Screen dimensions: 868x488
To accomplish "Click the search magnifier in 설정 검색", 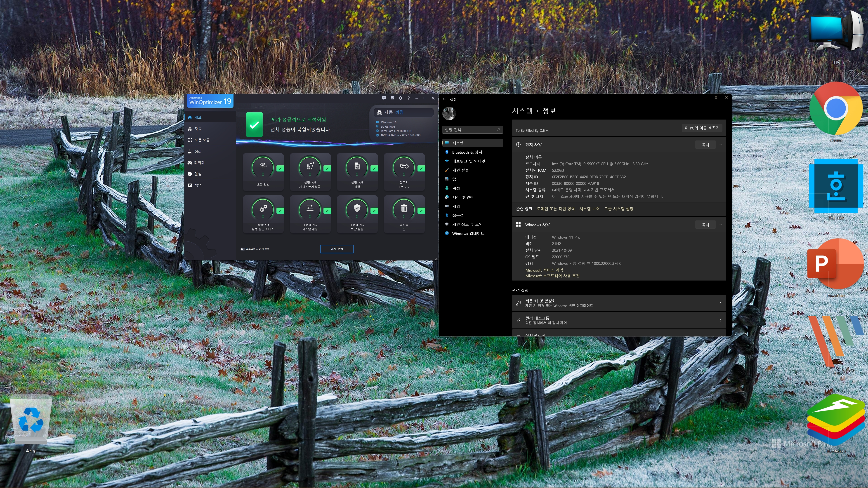I will 499,130.
